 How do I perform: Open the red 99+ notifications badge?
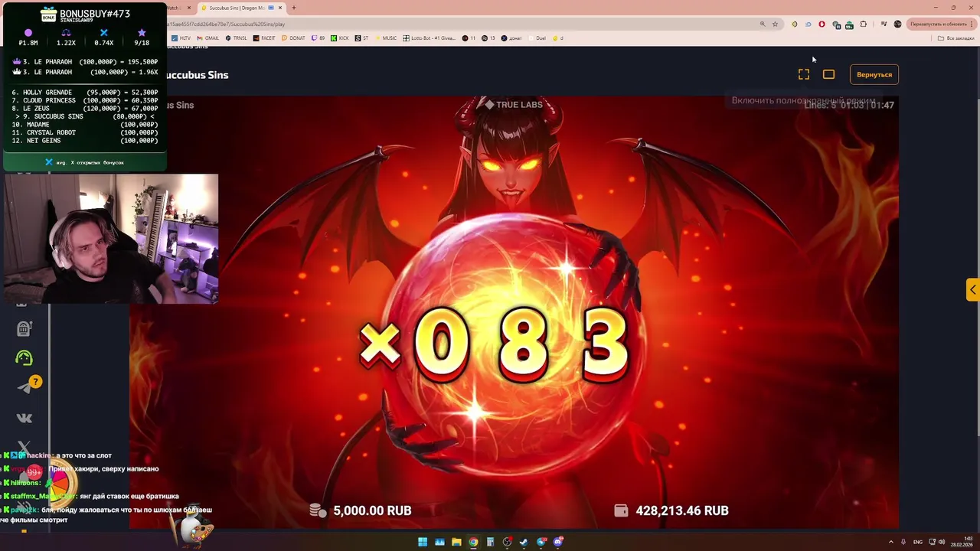click(x=34, y=473)
